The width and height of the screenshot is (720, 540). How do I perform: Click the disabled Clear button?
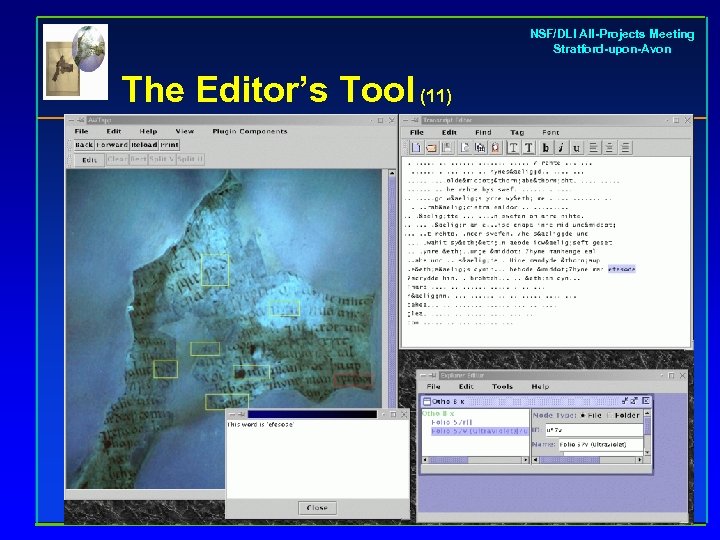tap(117, 159)
